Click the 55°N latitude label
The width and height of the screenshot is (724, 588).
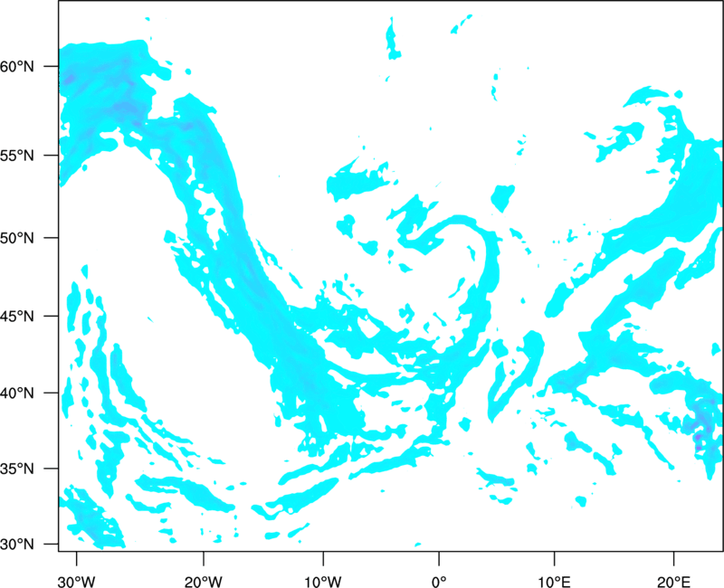point(17,156)
